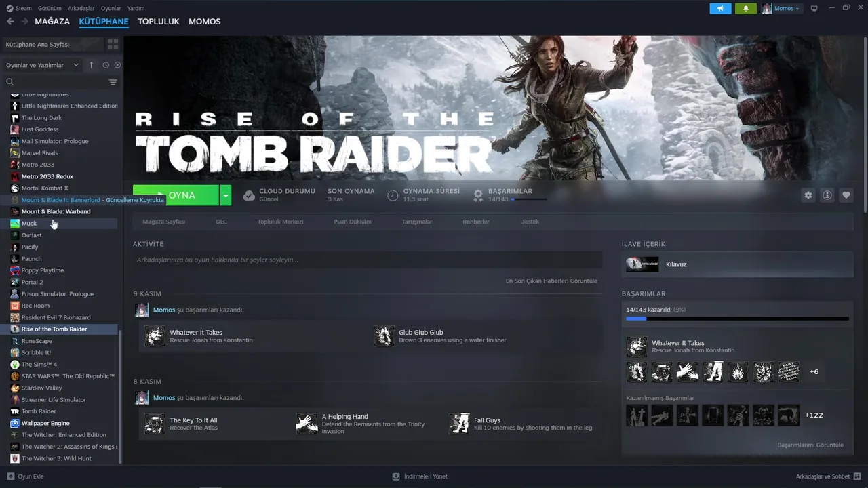Click the Glub Glub Glub achievement icon
This screenshot has width=868, height=488.
(384, 336)
